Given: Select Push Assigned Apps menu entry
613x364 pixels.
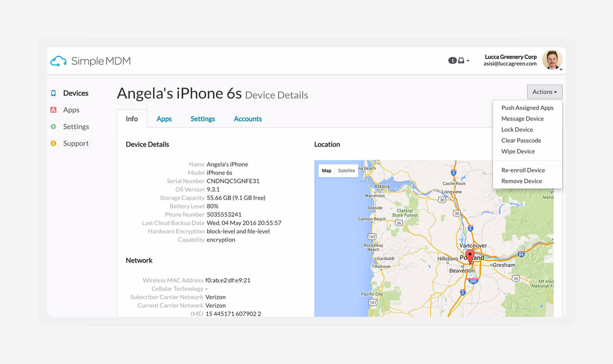Looking at the screenshot, I should click(527, 108).
